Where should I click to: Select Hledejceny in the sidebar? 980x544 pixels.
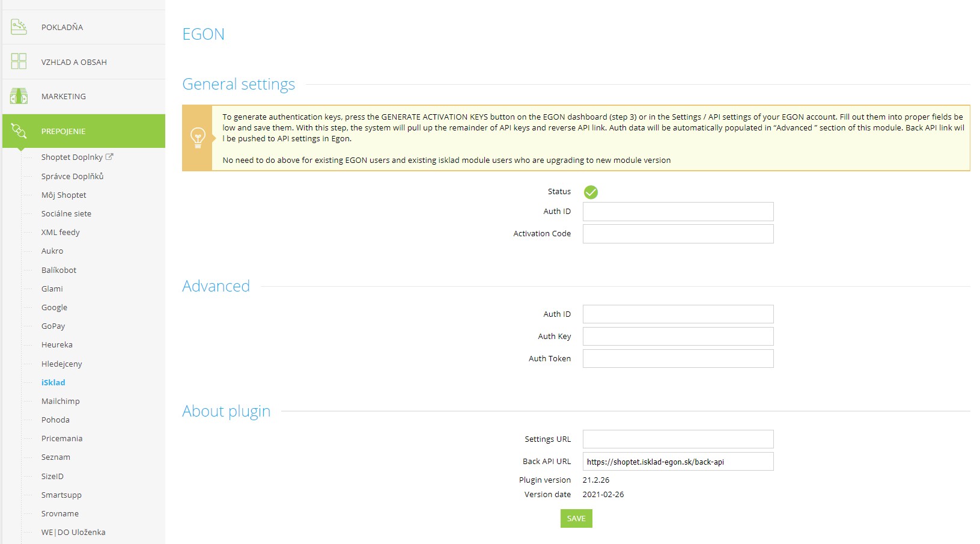point(62,364)
